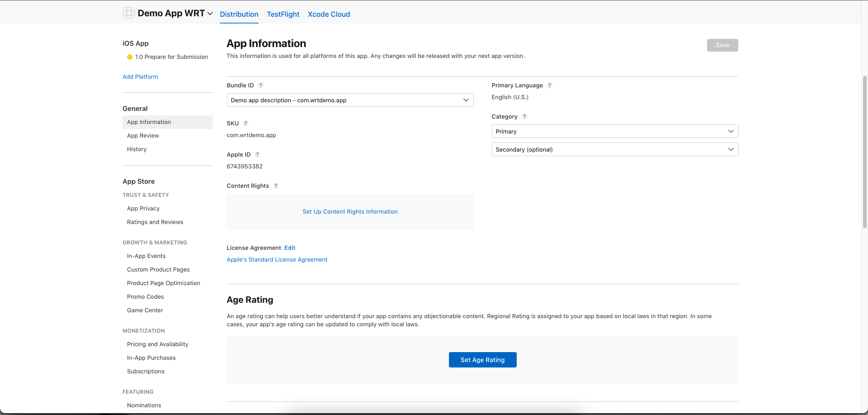Click the Demo App WRT app icon
The height and width of the screenshot is (415, 868).
(129, 13)
